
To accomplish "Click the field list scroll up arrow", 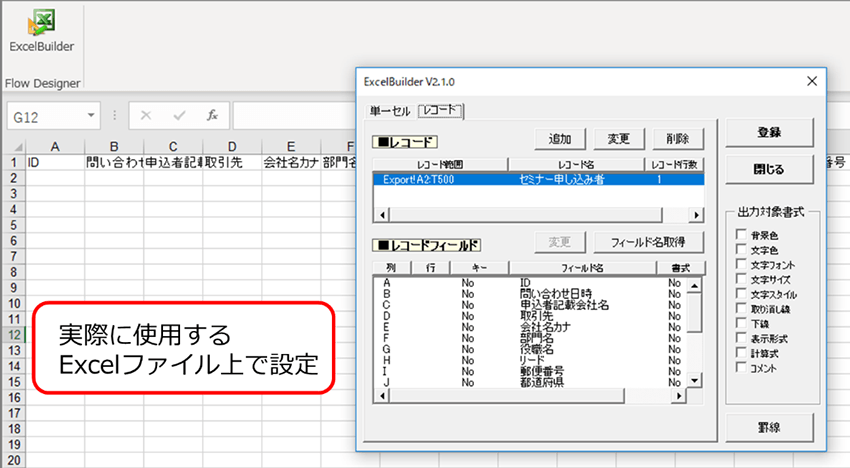I will pos(695,285).
